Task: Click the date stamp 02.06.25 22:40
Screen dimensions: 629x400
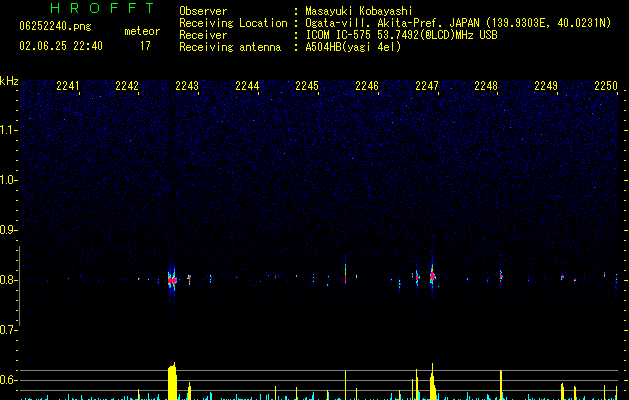Action: [x=61, y=46]
